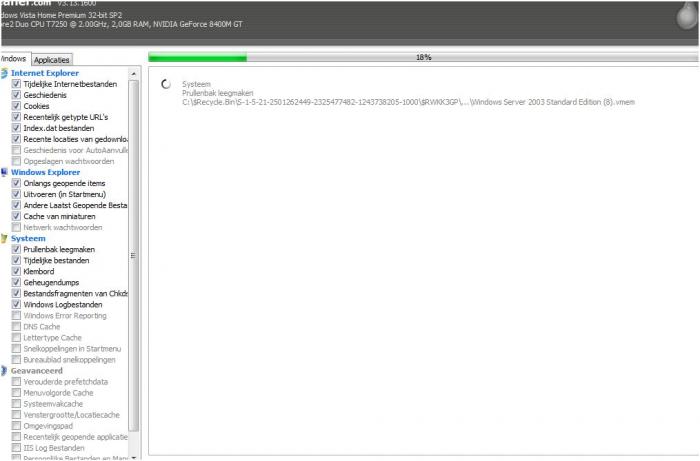Click the options list scrollbar thumb
The height and width of the screenshot is (461, 700).
pos(133,256)
